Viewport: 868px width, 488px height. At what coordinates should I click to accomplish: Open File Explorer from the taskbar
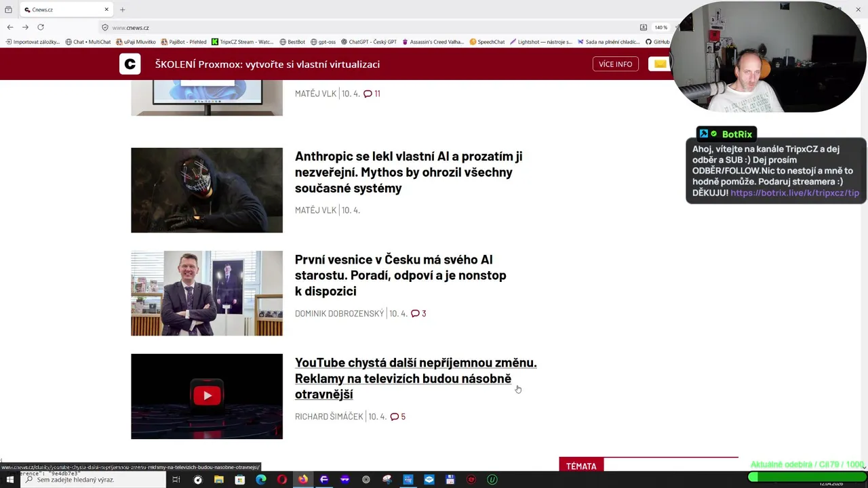coord(218,480)
